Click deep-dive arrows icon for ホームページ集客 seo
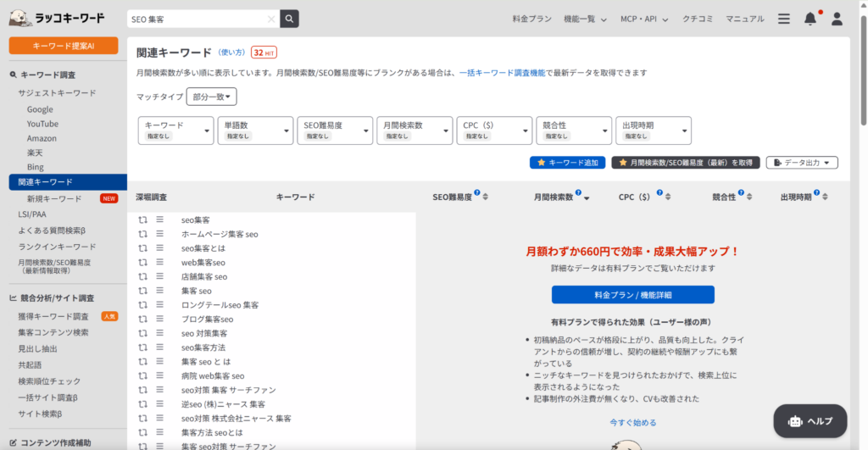The image size is (868, 450). [x=142, y=234]
